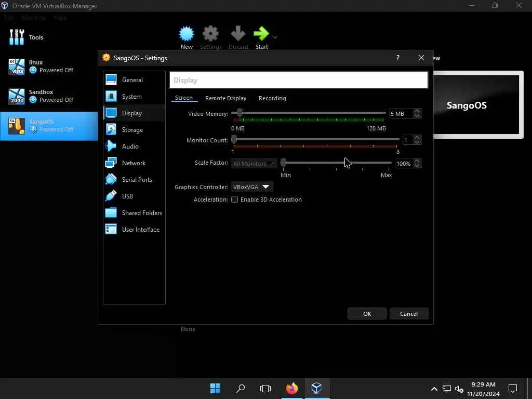Decrease Monitor Count with down spinner
532x399 pixels.
click(417, 142)
